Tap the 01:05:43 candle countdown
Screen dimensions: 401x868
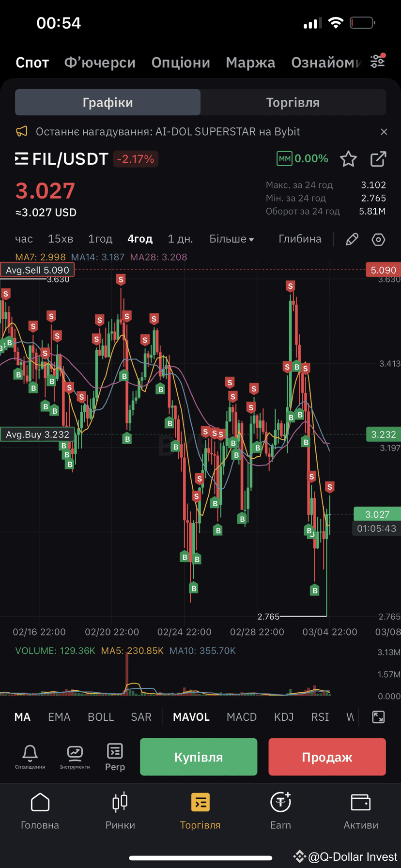[377, 528]
